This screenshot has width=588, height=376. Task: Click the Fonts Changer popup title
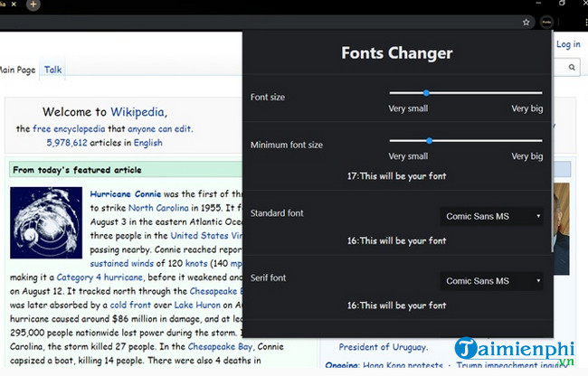[x=397, y=52]
